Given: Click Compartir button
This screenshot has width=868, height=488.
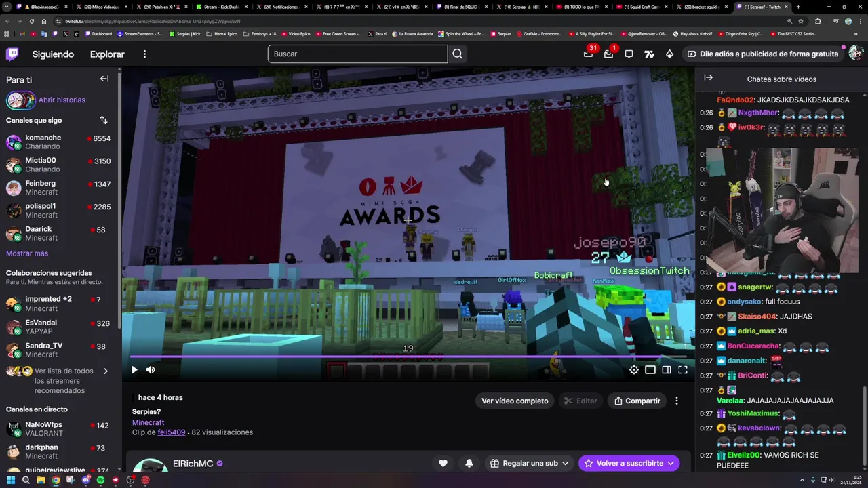Looking at the screenshot, I should pyautogui.click(x=637, y=401).
